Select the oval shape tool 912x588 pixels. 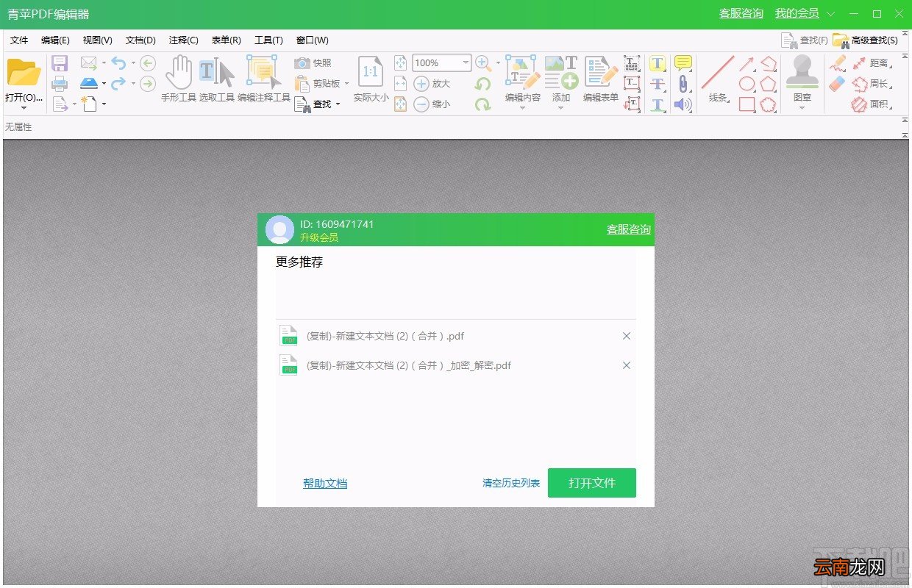pos(747,84)
